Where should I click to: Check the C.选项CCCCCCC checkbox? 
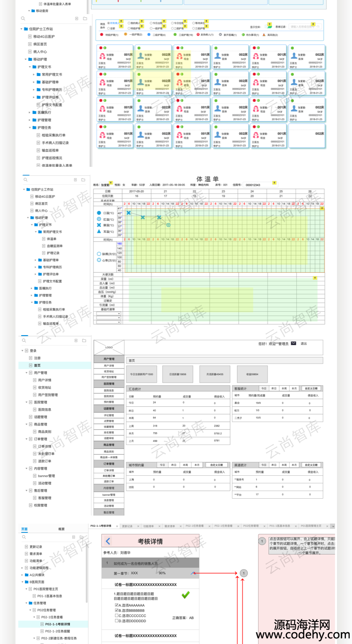click(x=117, y=616)
